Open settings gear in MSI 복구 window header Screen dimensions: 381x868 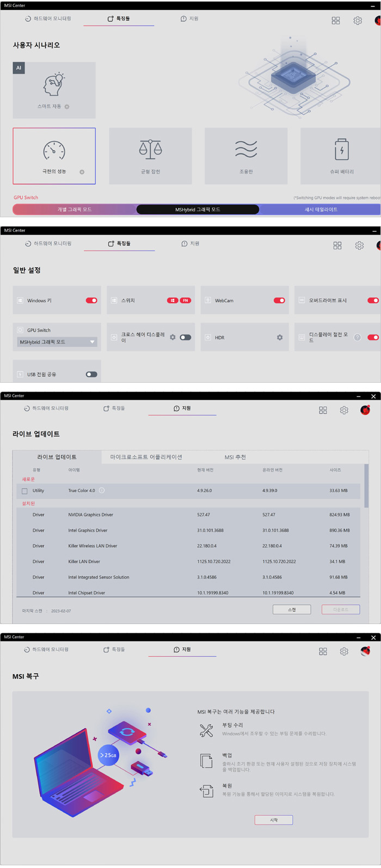tap(344, 651)
